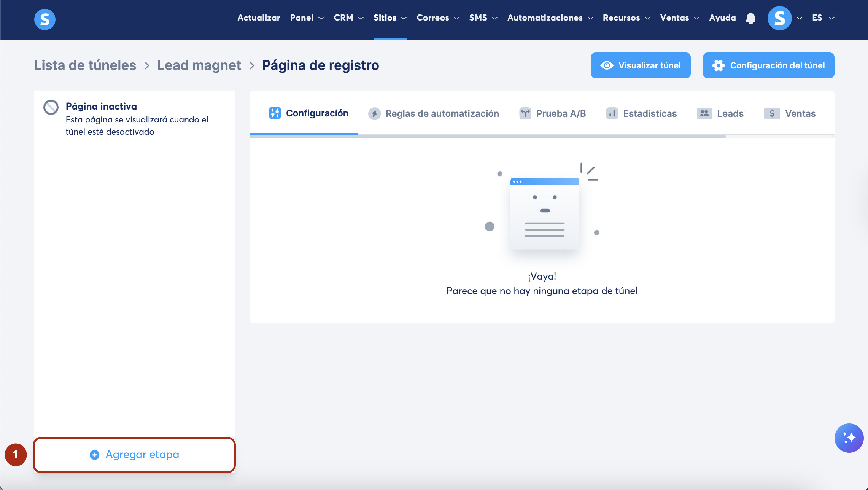Image resolution: width=868 pixels, height=490 pixels.
Task: Expand the Sitios dropdown menu
Action: click(x=390, y=18)
